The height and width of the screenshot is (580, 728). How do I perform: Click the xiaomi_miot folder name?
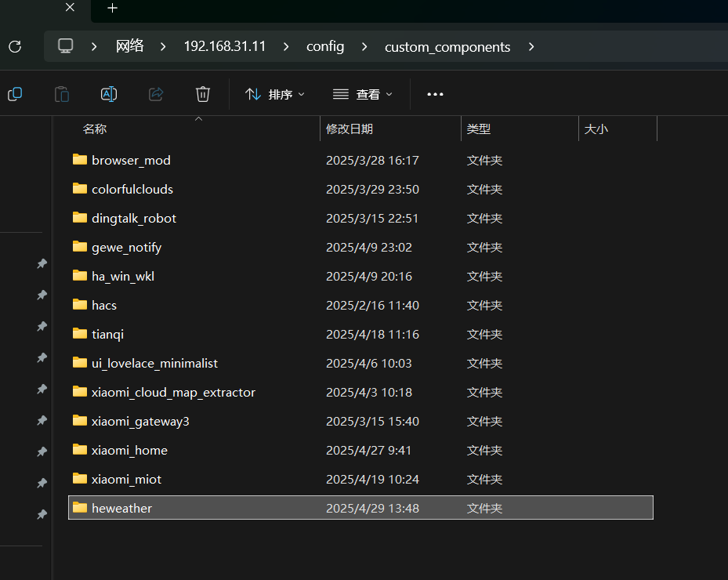pos(126,479)
